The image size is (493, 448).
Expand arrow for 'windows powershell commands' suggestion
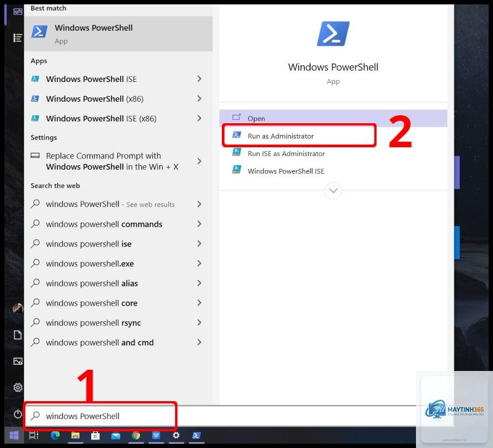199,224
